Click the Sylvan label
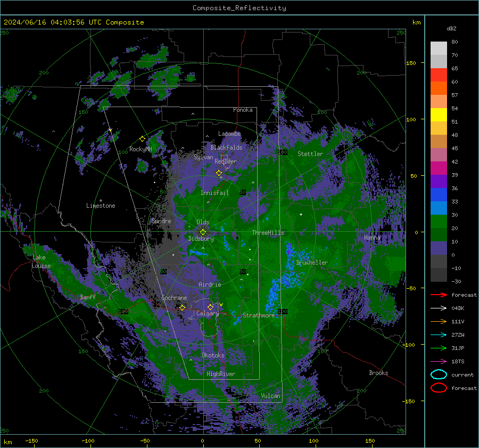479x448 pixels. pos(203,157)
